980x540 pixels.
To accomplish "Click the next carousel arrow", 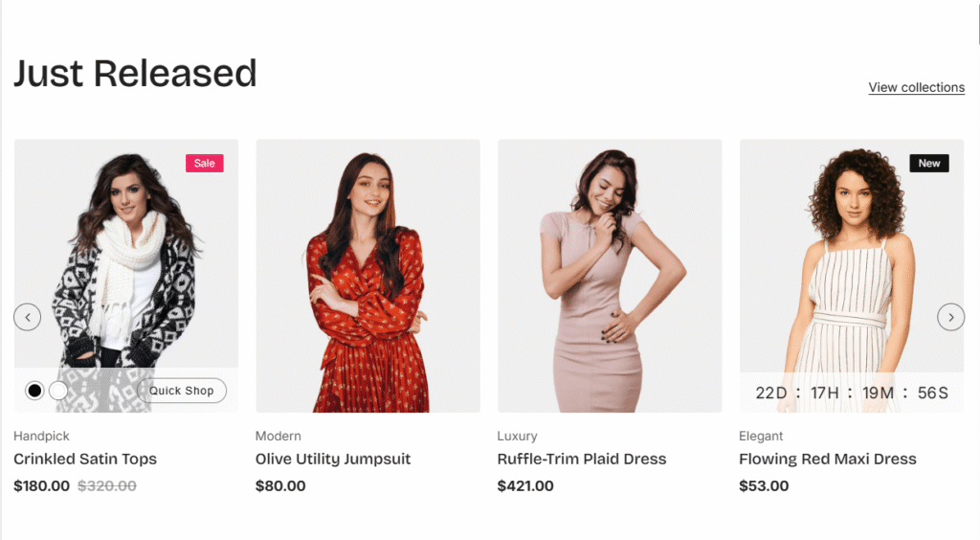I will click(950, 317).
